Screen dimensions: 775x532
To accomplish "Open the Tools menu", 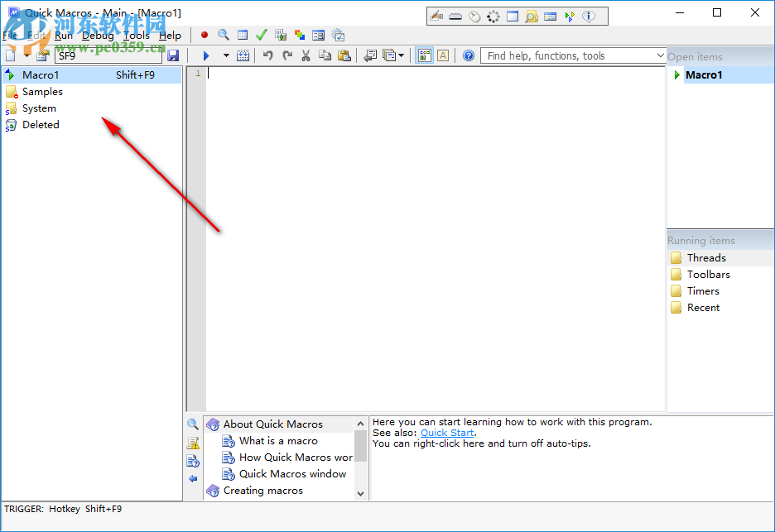I will (x=137, y=35).
